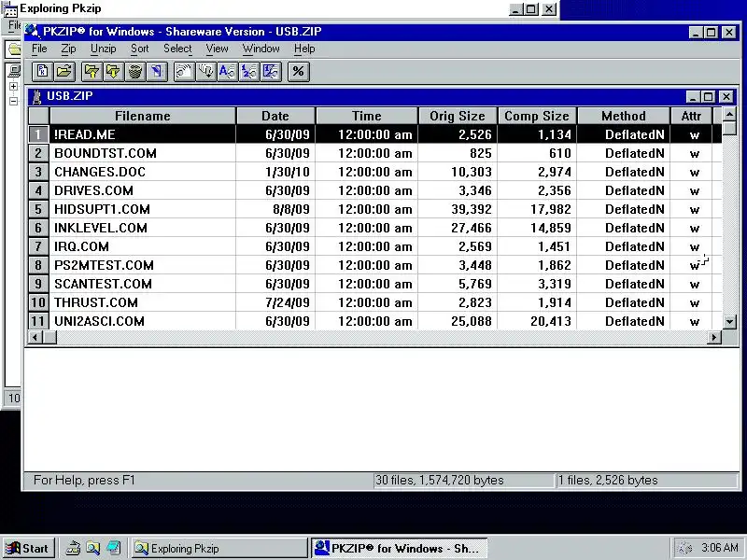Click the vertical scrollbar thumb

[729, 129]
